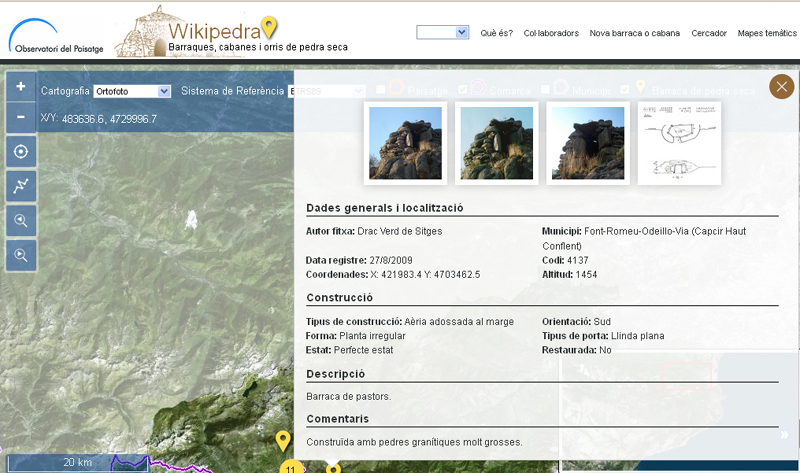This screenshot has width=800, height=473.
Task: Open the Què és? menu item
Action: coord(496,33)
